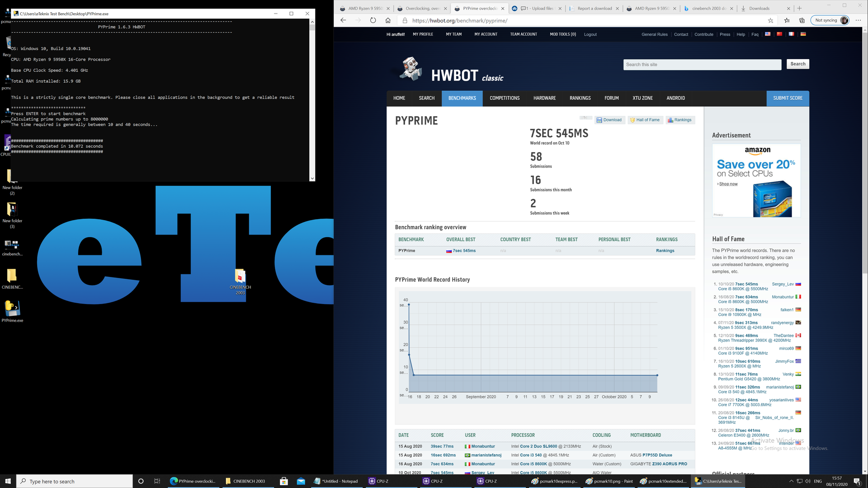
Task: Click the Cortana circle on the taskbar
Action: (x=141, y=481)
